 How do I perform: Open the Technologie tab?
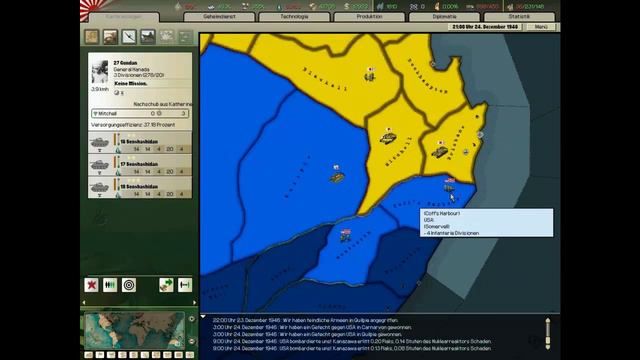click(x=294, y=17)
